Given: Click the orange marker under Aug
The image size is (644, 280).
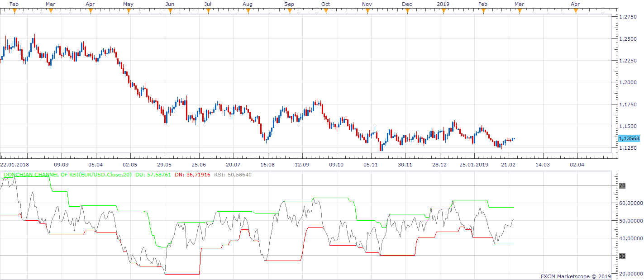Looking at the screenshot, I should tap(248, 11).
